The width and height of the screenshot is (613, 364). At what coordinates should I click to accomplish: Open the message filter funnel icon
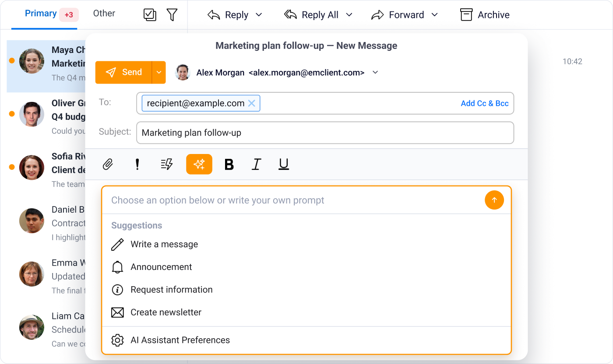click(x=172, y=14)
